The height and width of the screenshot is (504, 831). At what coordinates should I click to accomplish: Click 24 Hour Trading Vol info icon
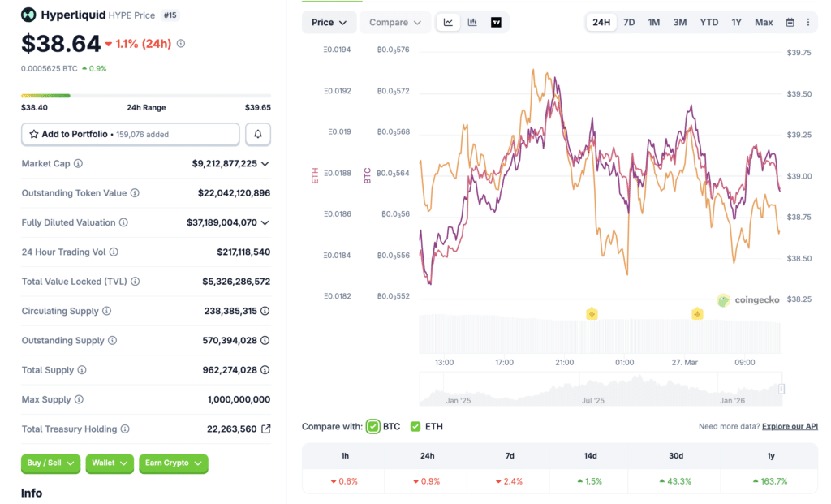point(114,252)
